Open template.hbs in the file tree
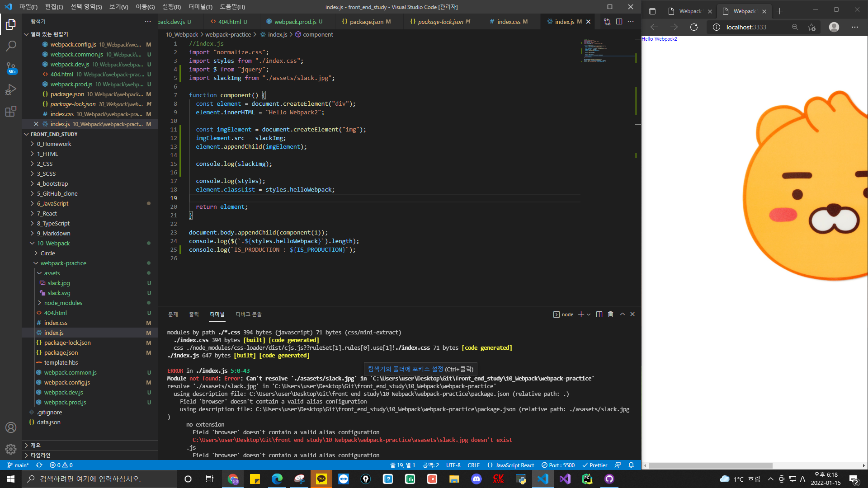This screenshot has width=868, height=488. 61,363
